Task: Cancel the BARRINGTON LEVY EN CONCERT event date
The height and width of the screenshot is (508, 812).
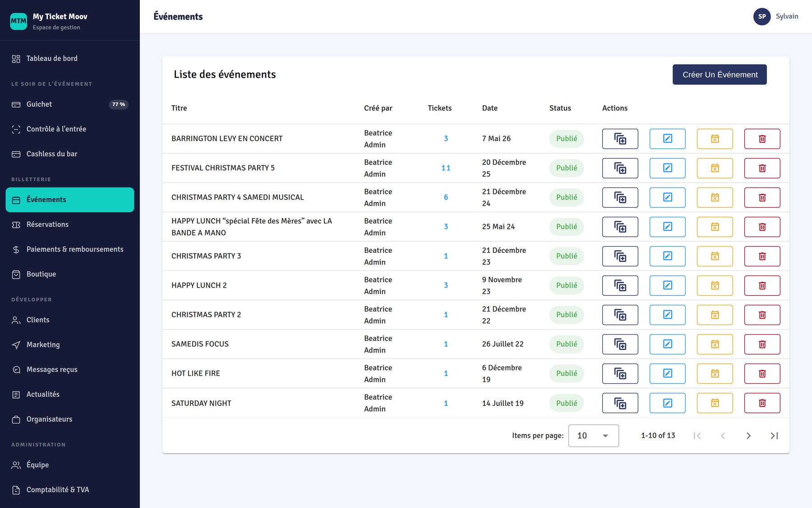Action: (x=715, y=139)
